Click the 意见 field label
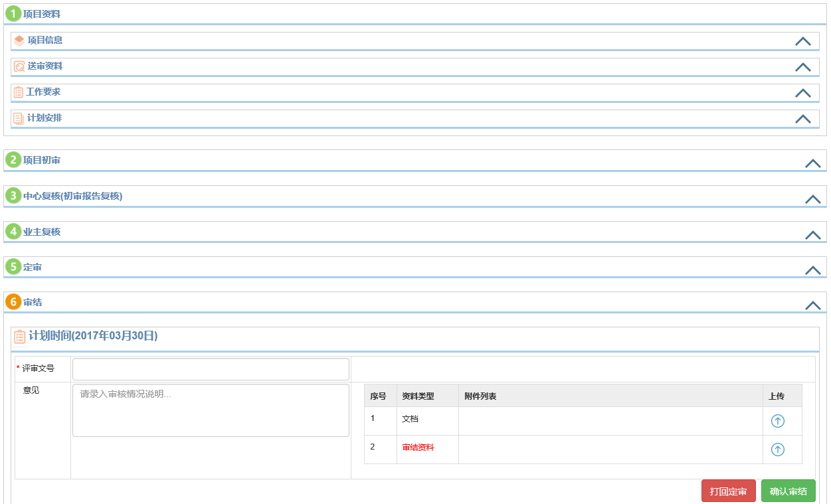 (x=31, y=390)
